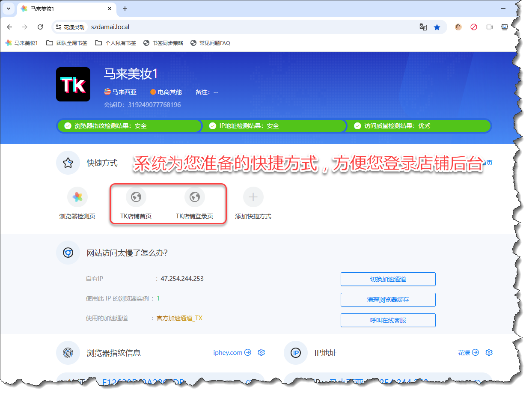The image size is (532, 396).
Task: Click 访问质量检测结果 status bar
Action: pos(419,126)
